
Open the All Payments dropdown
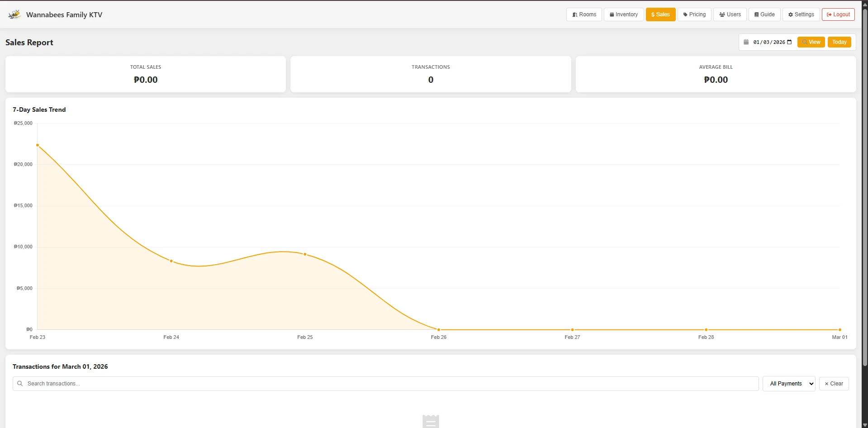[x=789, y=384]
